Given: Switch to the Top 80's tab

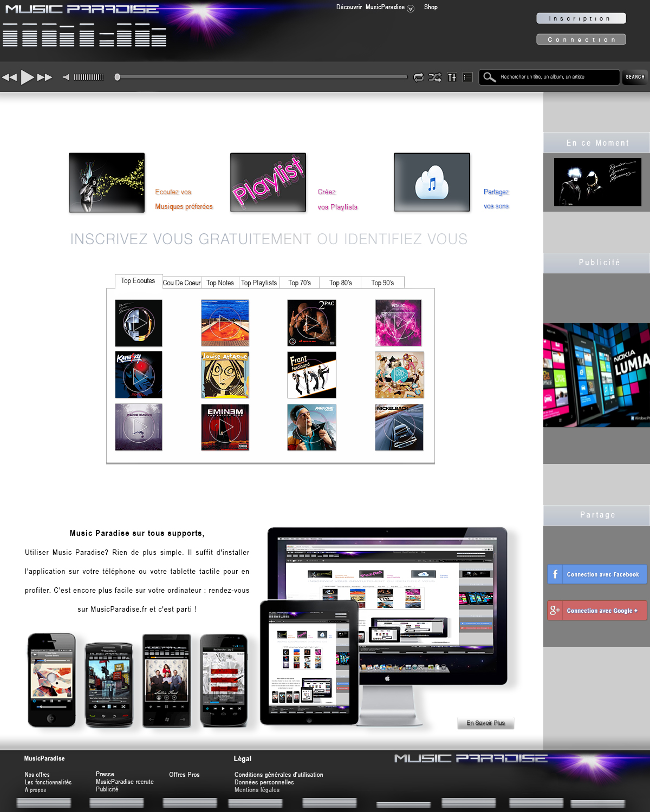Looking at the screenshot, I should pyautogui.click(x=341, y=283).
